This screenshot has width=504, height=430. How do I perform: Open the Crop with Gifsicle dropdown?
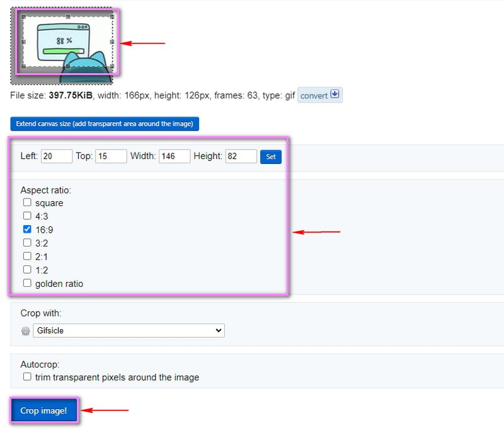(129, 330)
